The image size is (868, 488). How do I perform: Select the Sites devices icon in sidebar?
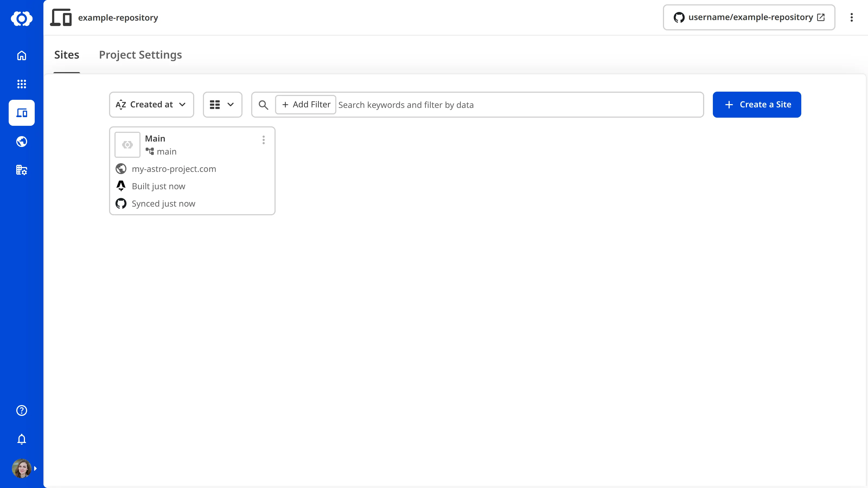[22, 113]
